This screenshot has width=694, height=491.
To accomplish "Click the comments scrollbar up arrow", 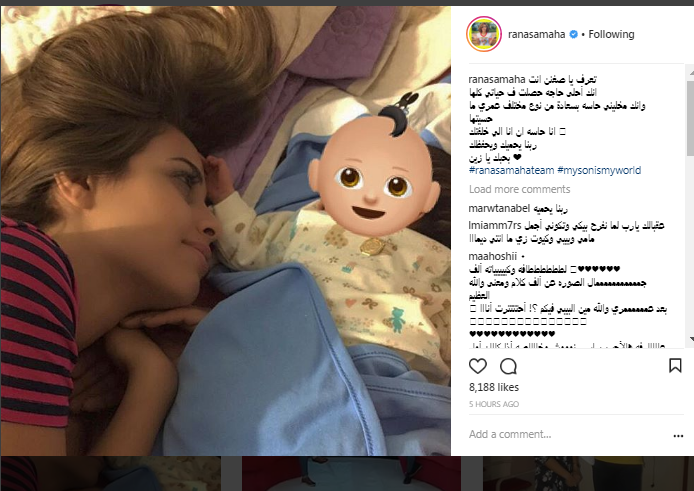I will (x=690, y=71).
